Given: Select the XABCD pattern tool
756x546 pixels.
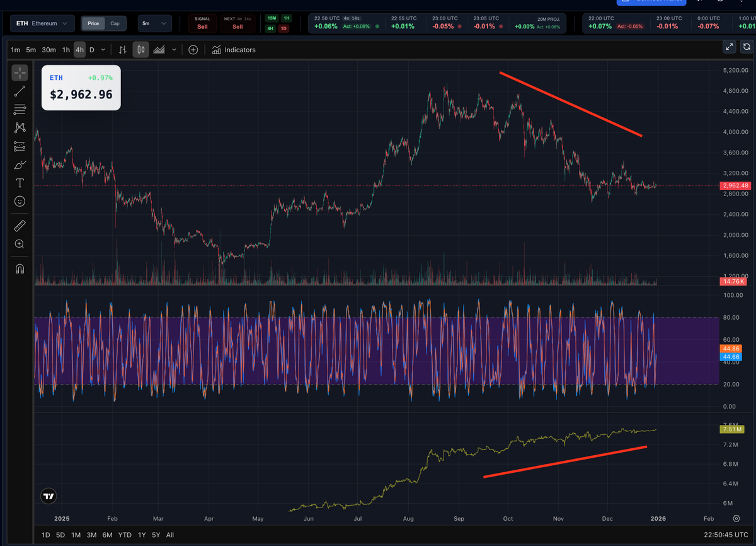Looking at the screenshot, I should [20, 127].
